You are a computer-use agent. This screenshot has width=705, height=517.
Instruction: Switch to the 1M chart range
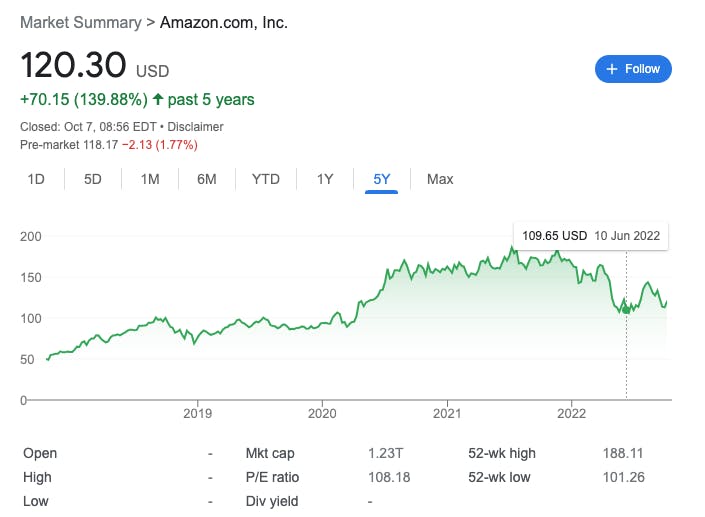point(150,179)
